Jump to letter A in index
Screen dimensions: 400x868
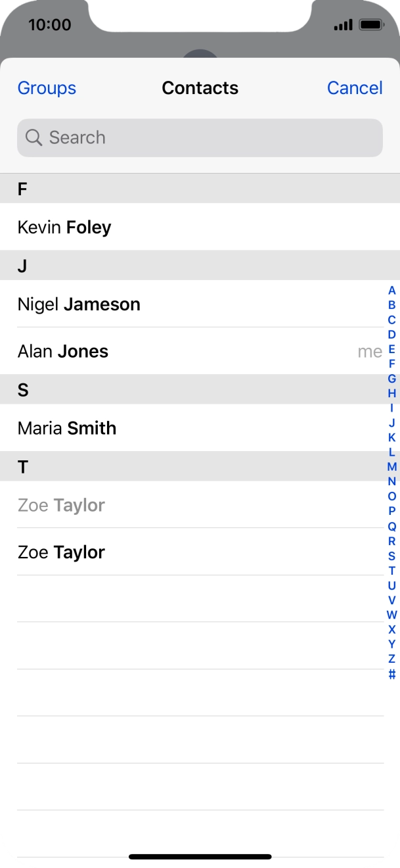click(x=392, y=291)
